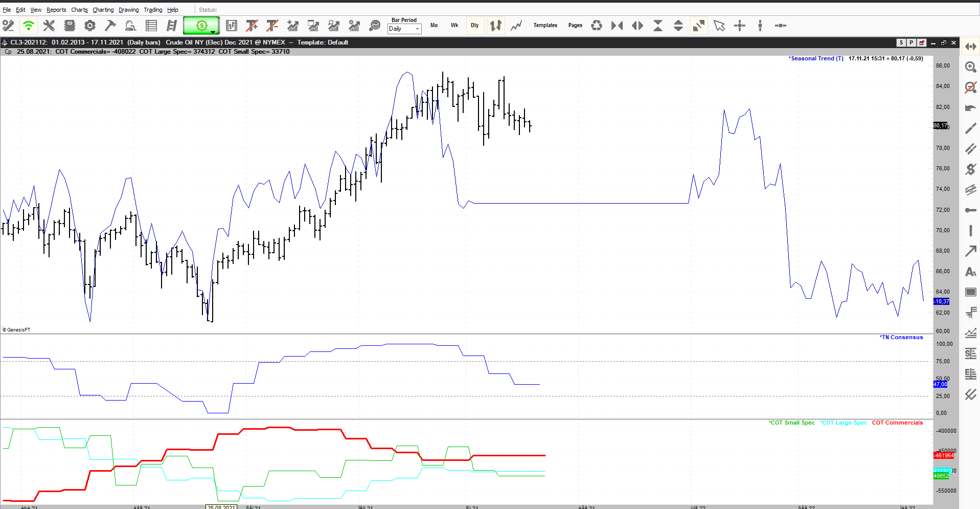Select the horizontal level line tool
Screen dimensions: 980x509
[x=970, y=210]
